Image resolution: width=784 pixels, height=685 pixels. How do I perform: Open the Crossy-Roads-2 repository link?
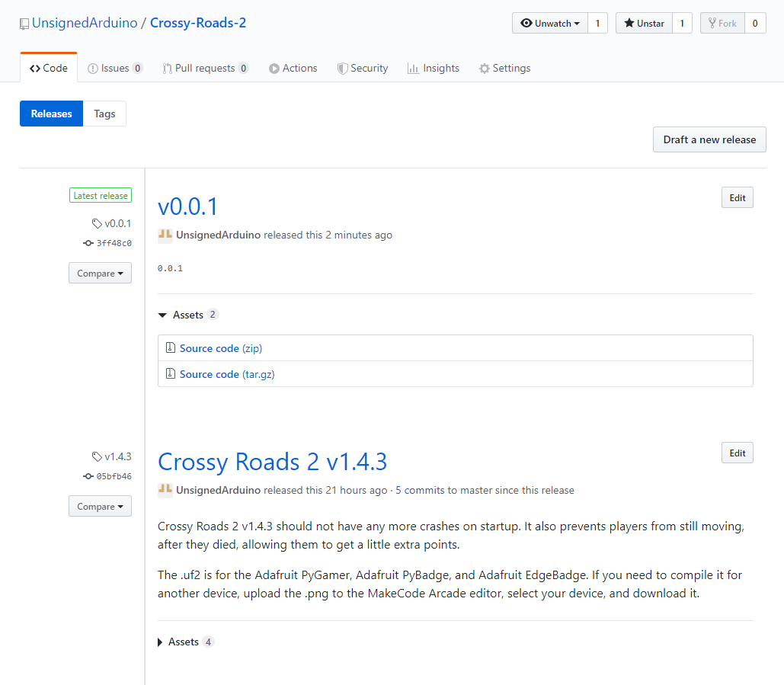coord(198,23)
